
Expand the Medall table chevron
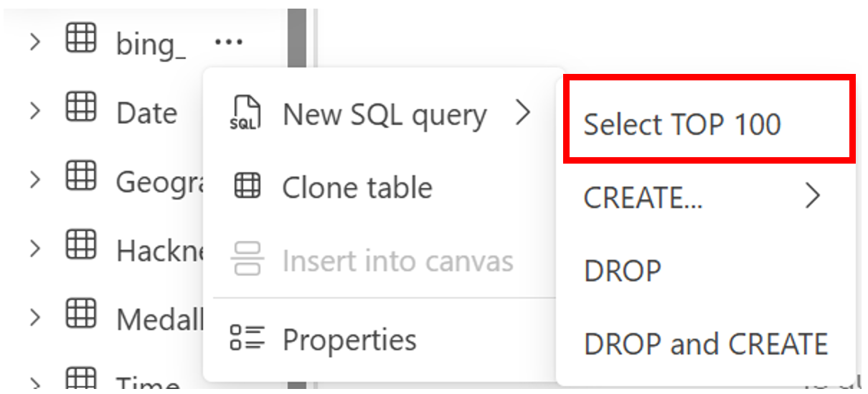coord(34,318)
